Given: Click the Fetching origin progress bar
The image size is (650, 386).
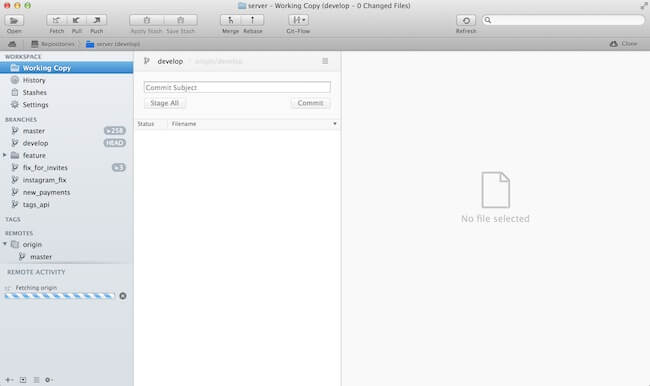Looking at the screenshot, I should (x=60, y=296).
